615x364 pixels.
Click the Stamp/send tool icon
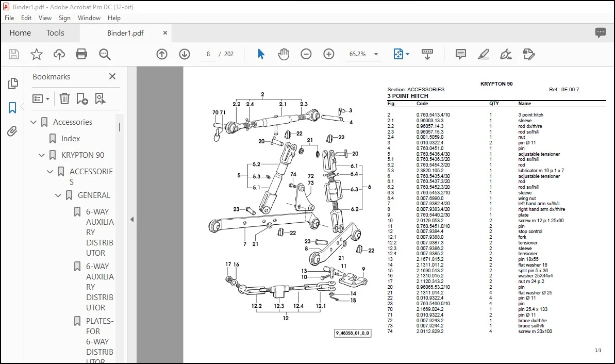click(x=529, y=54)
